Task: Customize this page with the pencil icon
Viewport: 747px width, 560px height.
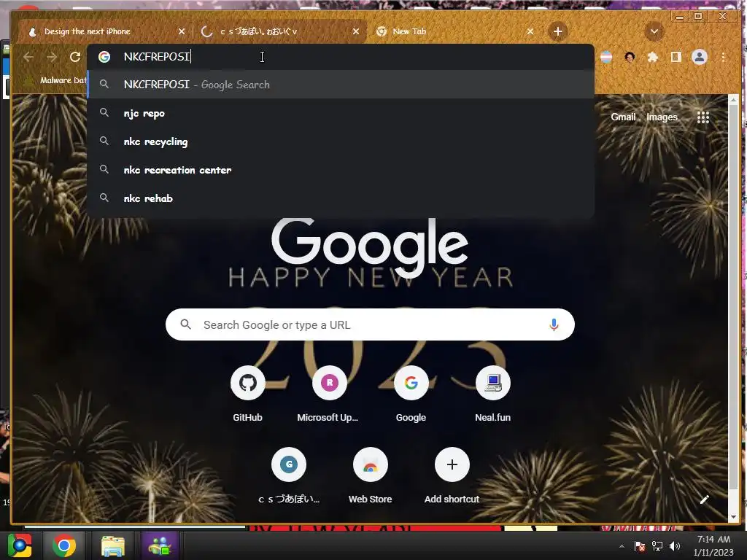Action: (704, 499)
